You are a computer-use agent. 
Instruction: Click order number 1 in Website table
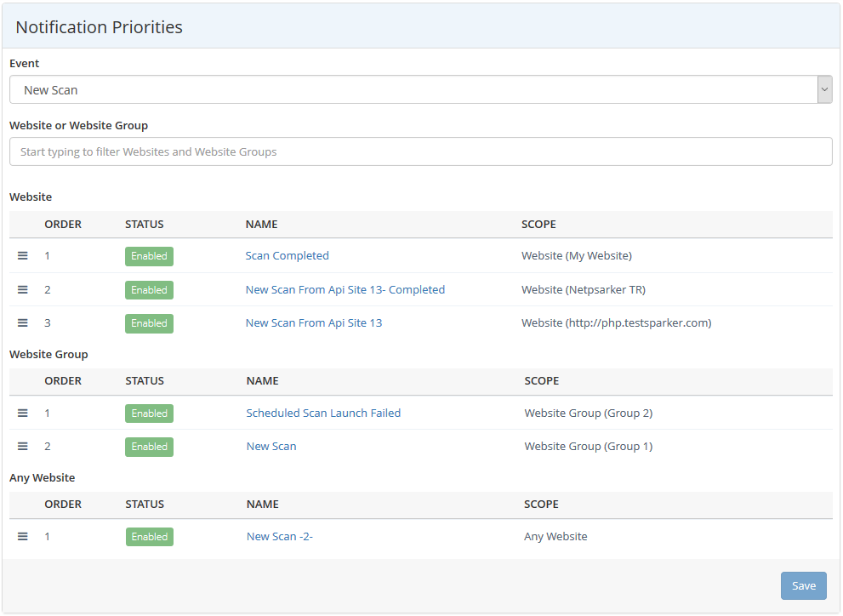tap(48, 256)
